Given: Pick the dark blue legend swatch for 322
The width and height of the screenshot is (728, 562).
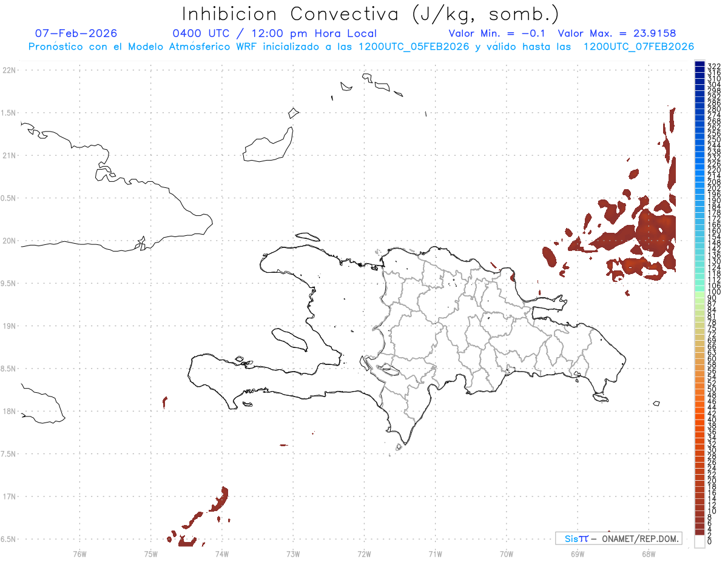Looking at the screenshot, I should 699,65.
